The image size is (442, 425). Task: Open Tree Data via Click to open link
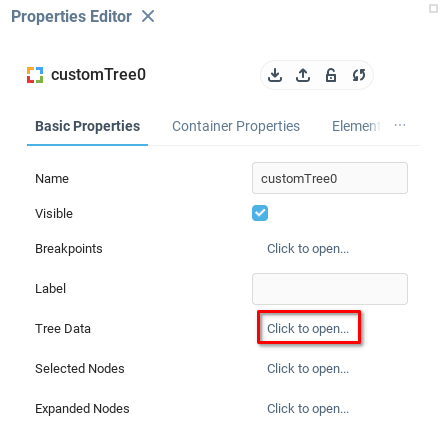coord(308,328)
